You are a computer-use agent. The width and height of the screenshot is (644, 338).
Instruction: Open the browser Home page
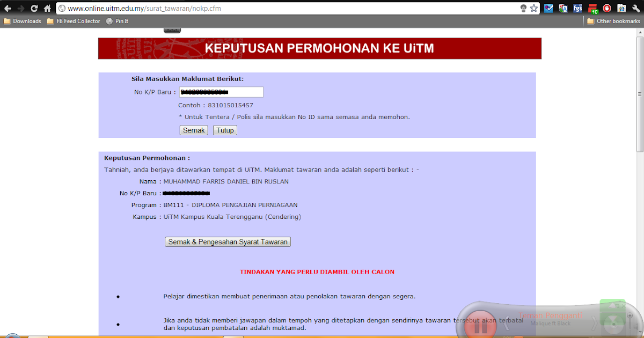coord(47,9)
